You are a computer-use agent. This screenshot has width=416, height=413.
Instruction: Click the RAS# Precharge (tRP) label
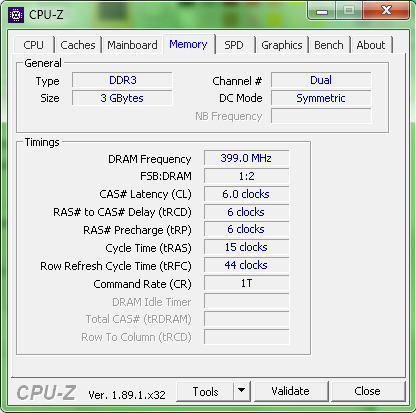tap(137, 230)
